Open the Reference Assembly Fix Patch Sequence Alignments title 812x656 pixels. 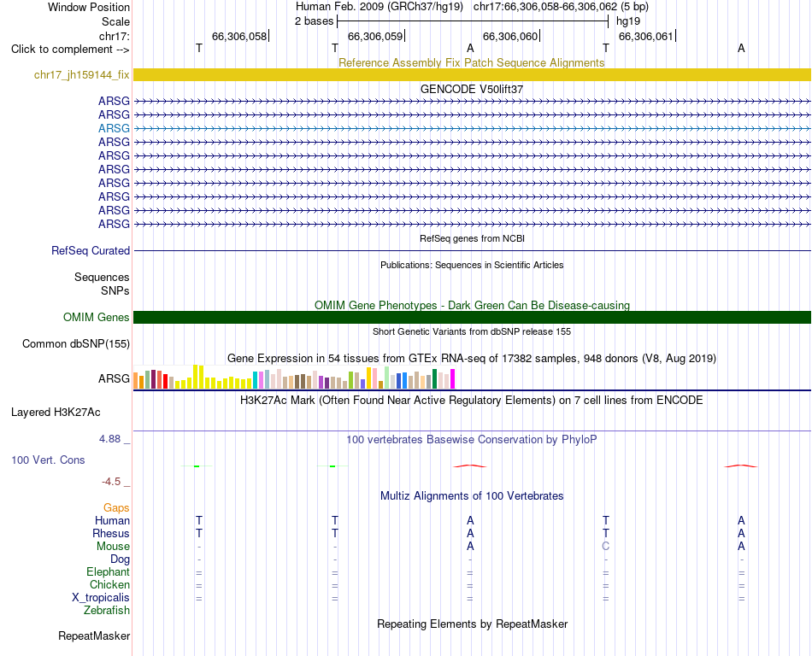[x=471, y=62]
